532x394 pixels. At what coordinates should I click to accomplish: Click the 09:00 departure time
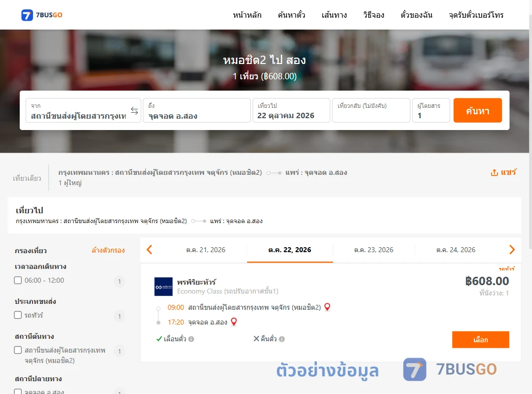tap(176, 307)
